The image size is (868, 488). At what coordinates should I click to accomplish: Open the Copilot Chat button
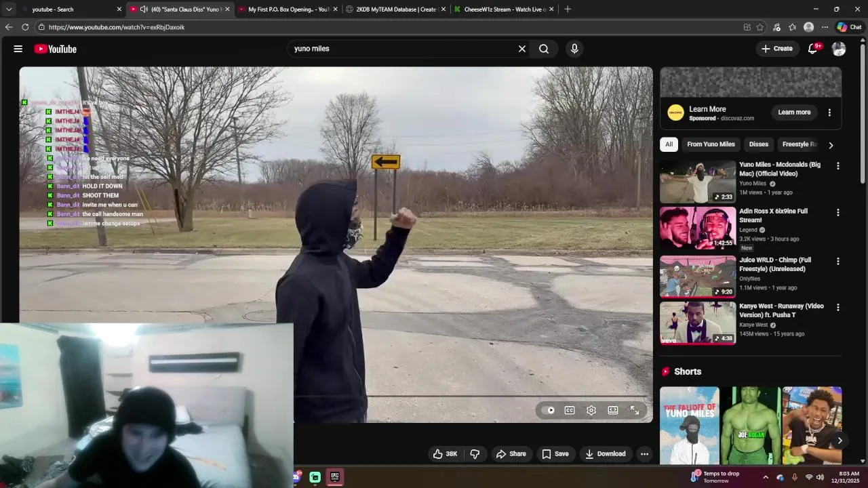(x=849, y=27)
